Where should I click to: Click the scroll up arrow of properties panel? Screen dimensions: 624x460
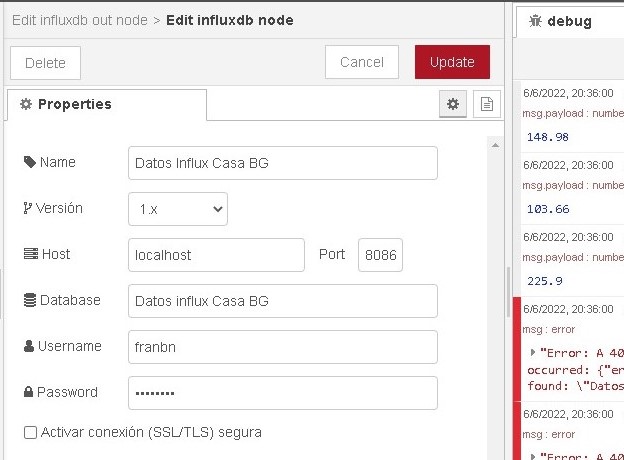click(495, 145)
